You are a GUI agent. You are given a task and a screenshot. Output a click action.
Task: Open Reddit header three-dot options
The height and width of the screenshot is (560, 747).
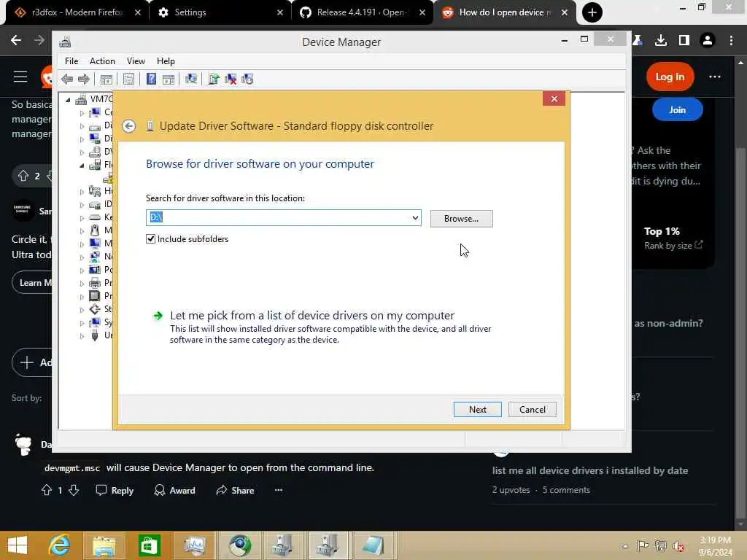[715, 77]
